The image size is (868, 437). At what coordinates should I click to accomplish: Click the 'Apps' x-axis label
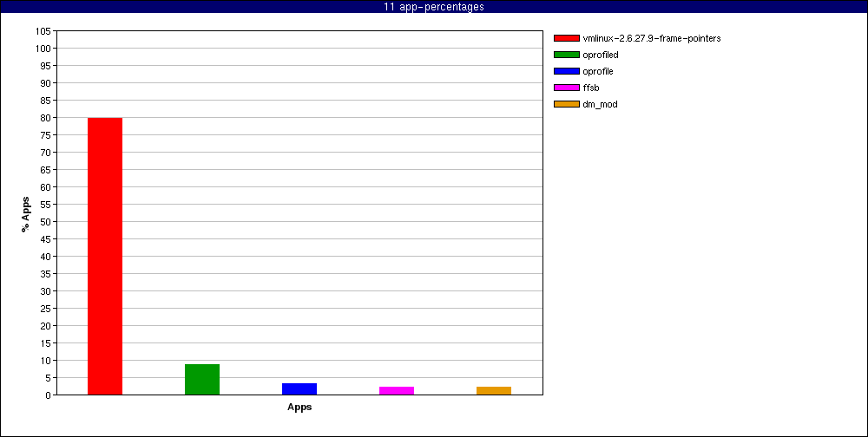tap(299, 408)
